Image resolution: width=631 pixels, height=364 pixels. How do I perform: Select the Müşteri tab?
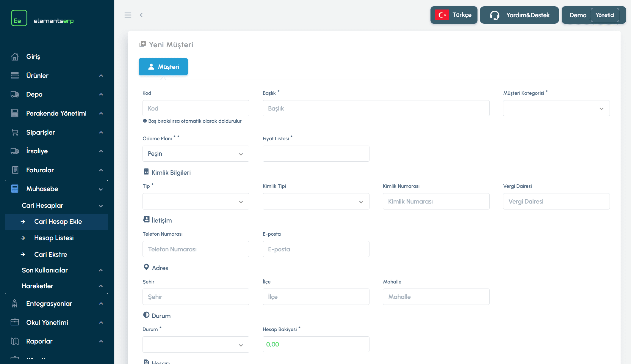click(x=163, y=67)
